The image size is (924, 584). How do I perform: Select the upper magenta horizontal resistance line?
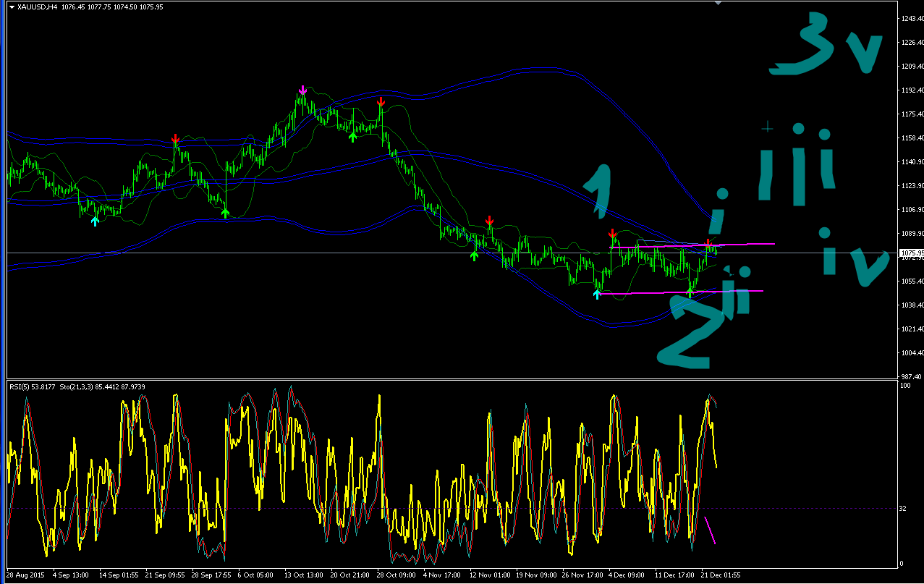pyautogui.click(x=693, y=245)
